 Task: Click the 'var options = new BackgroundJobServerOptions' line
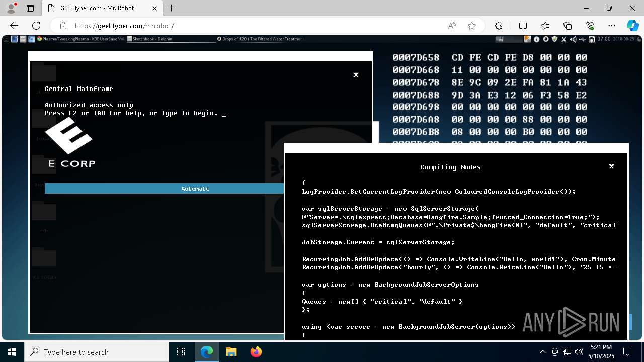[x=390, y=285]
